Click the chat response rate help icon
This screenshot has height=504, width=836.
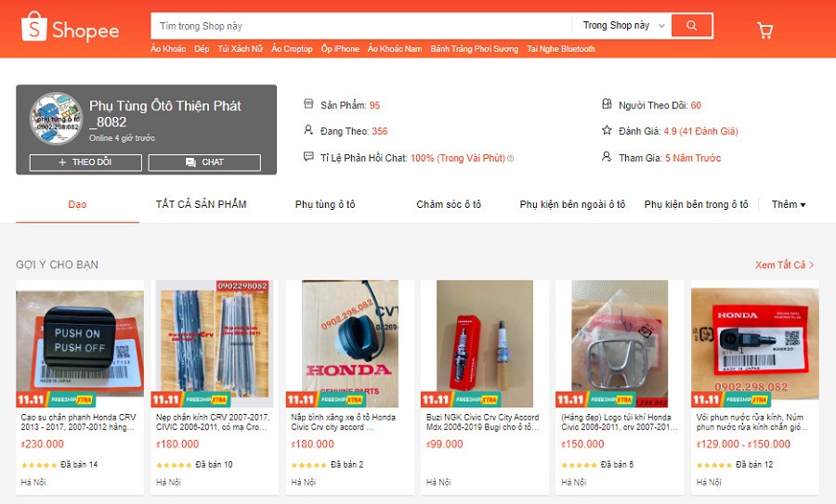511,158
